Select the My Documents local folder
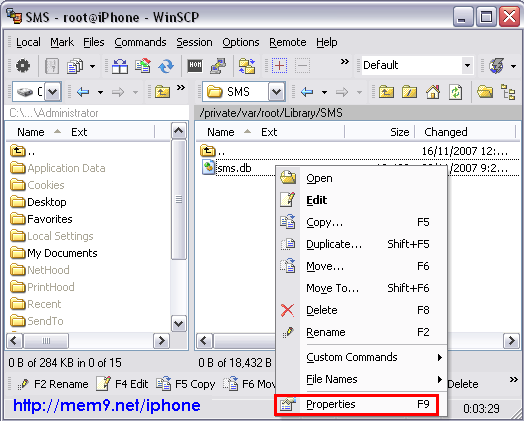Viewport: 524px width, 421px height. [54, 253]
